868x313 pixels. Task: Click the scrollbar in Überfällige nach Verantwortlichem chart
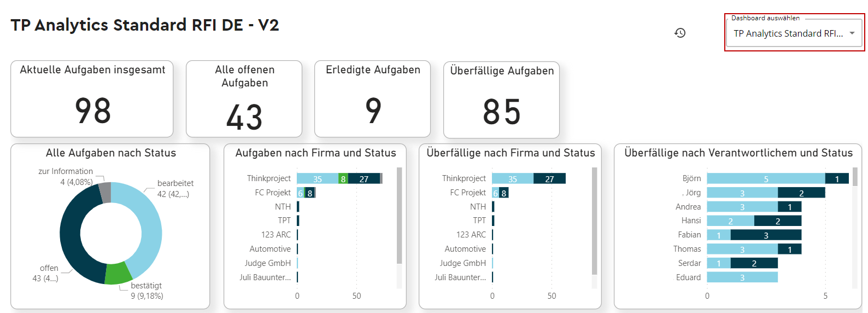[855, 177]
